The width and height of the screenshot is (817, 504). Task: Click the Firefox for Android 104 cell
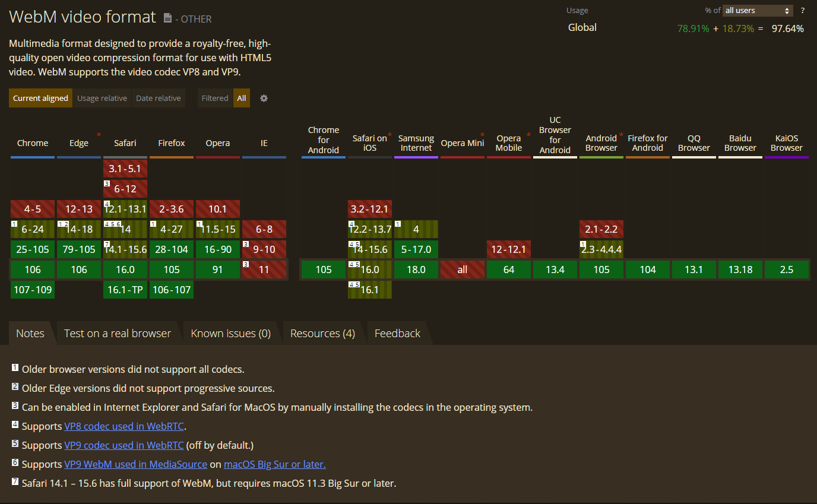coord(648,270)
